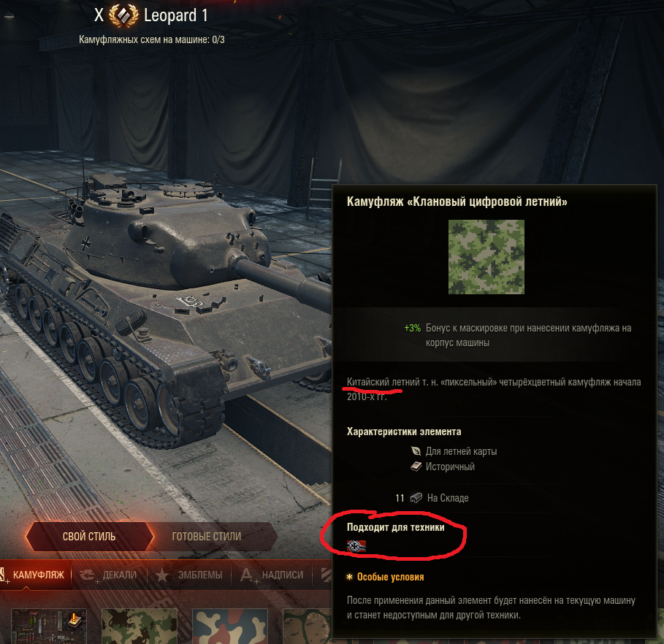
Task: Switch to Готовые стили mode
Action: pyautogui.click(x=207, y=537)
